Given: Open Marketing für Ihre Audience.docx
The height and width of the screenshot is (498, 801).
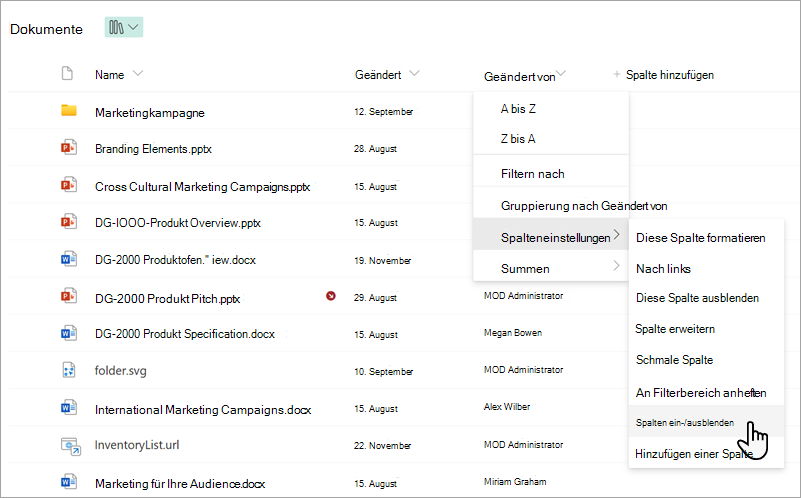Looking at the screenshot, I should [180, 484].
